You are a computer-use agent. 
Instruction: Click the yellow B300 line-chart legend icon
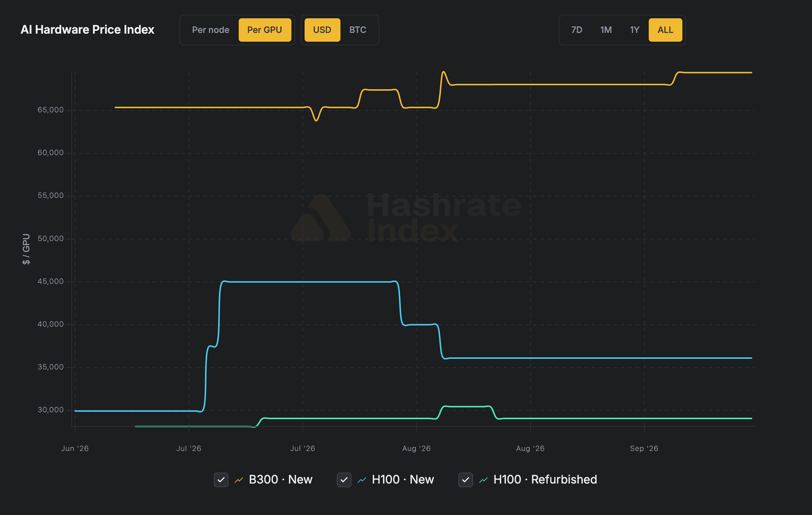click(239, 480)
